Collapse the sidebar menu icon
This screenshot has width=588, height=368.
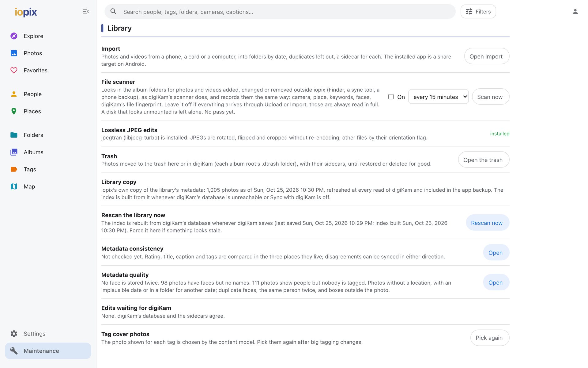85,11
